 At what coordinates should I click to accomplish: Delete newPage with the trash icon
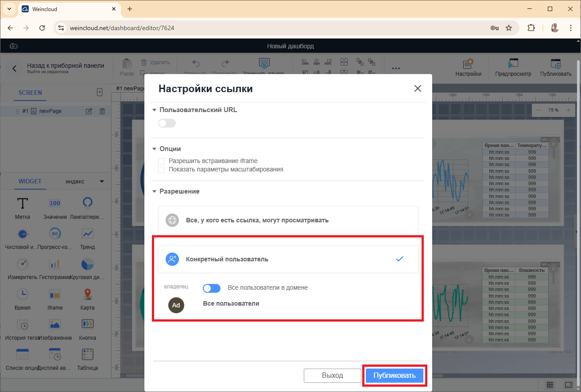point(102,112)
